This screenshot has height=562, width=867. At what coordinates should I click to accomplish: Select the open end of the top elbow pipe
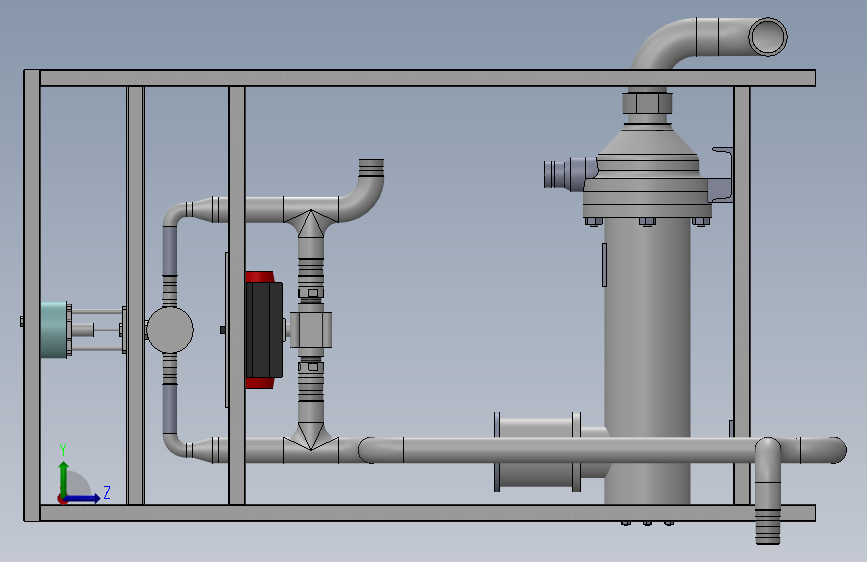768,37
